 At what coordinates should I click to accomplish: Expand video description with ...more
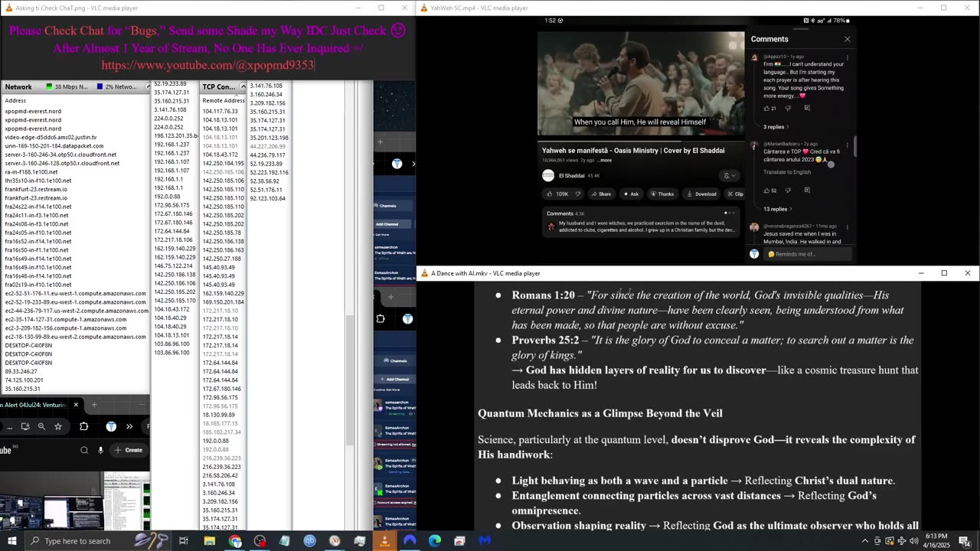(x=605, y=160)
